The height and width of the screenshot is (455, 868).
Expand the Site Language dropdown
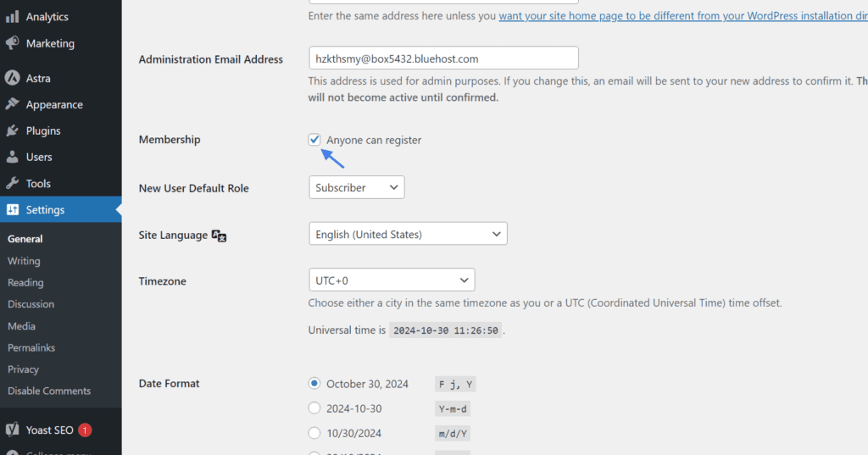[408, 234]
